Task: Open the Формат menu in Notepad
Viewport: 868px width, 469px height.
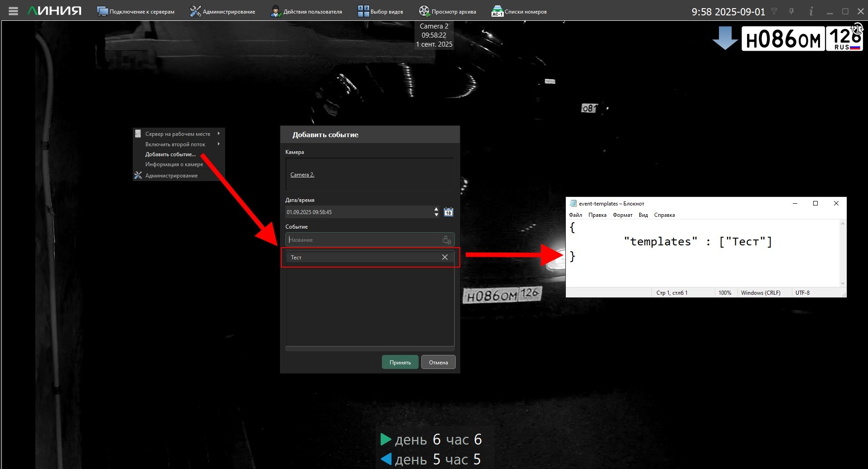Action: (x=622, y=215)
